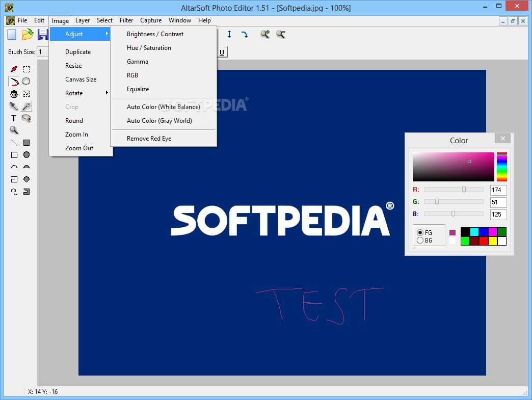Pick the cyan palette swatch
The height and width of the screenshot is (400, 532).
pyautogui.click(x=474, y=232)
